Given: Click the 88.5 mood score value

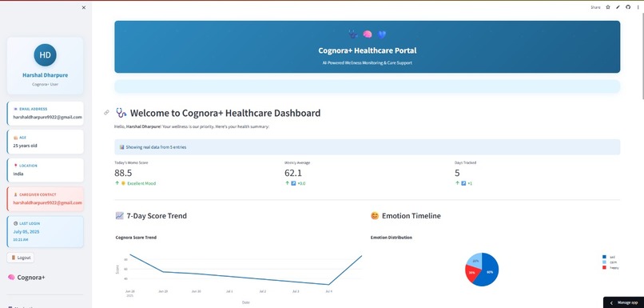Looking at the screenshot, I should pyautogui.click(x=123, y=173).
